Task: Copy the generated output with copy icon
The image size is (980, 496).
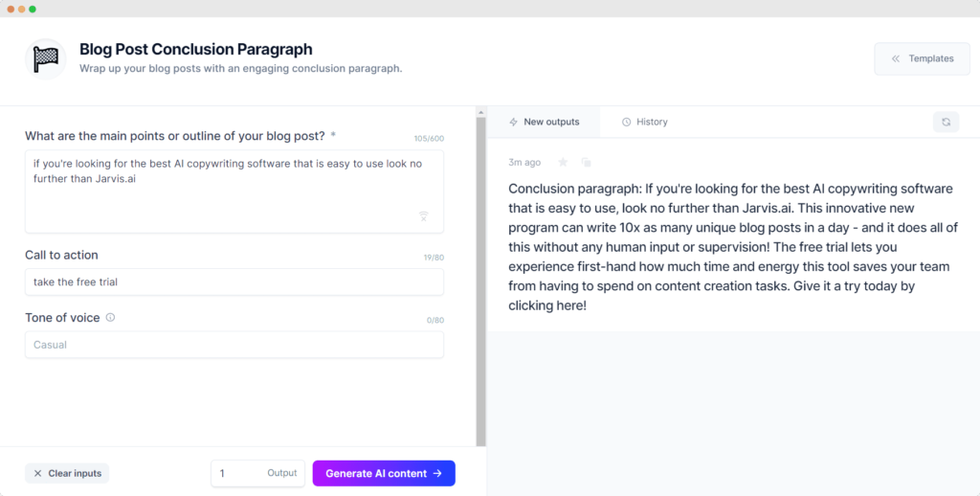Action: pos(586,162)
